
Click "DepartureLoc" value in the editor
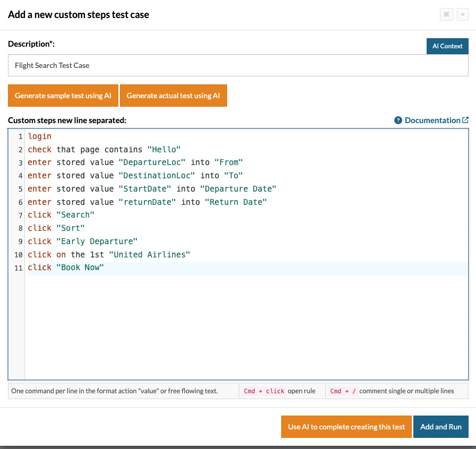coord(152,162)
